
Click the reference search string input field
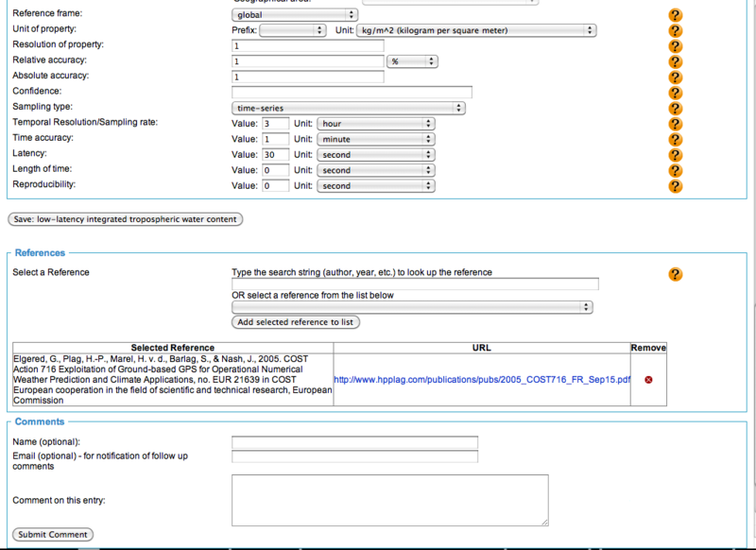415,284
